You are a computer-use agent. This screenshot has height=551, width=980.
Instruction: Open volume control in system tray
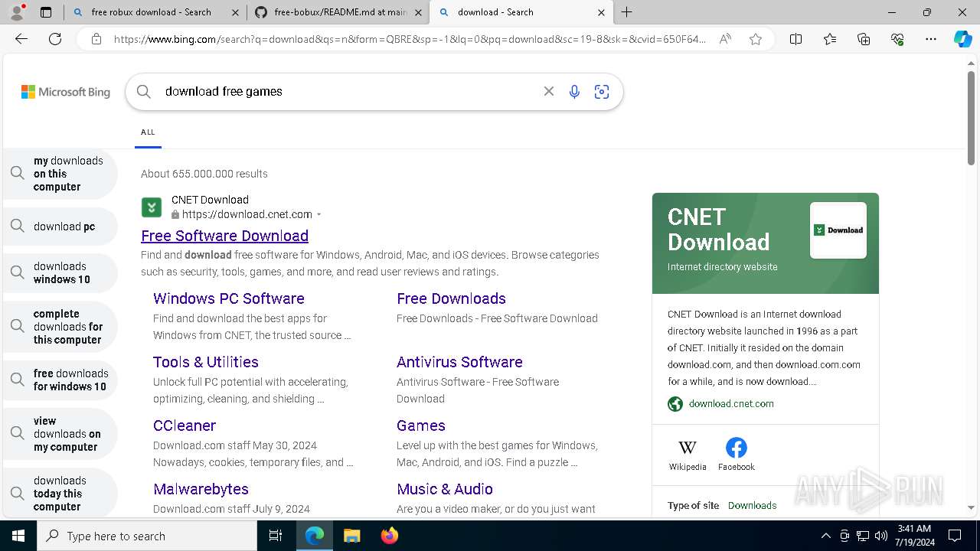[880, 536]
